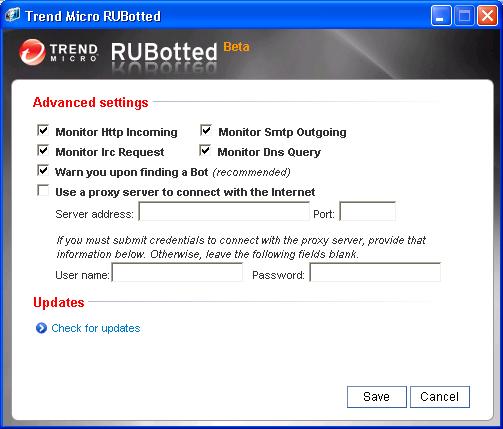Disable Monitor Irc Request option
This screenshot has height=429, width=503.
click(x=43, y=150)
